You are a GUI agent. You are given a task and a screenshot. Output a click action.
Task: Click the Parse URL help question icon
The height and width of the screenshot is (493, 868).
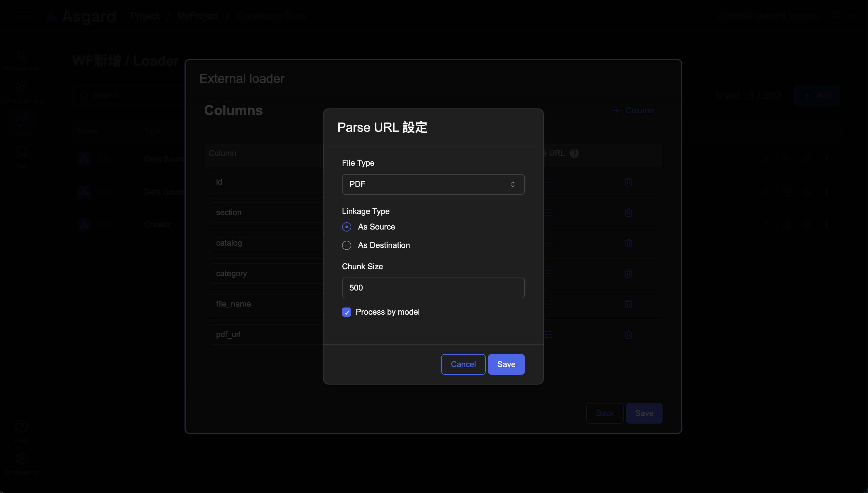574,153
